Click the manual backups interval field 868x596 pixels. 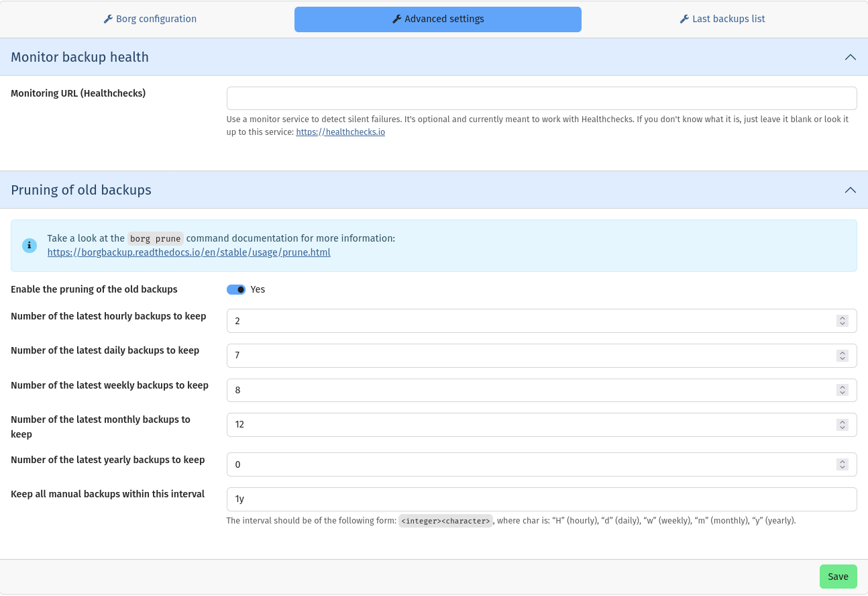point(542,499)
